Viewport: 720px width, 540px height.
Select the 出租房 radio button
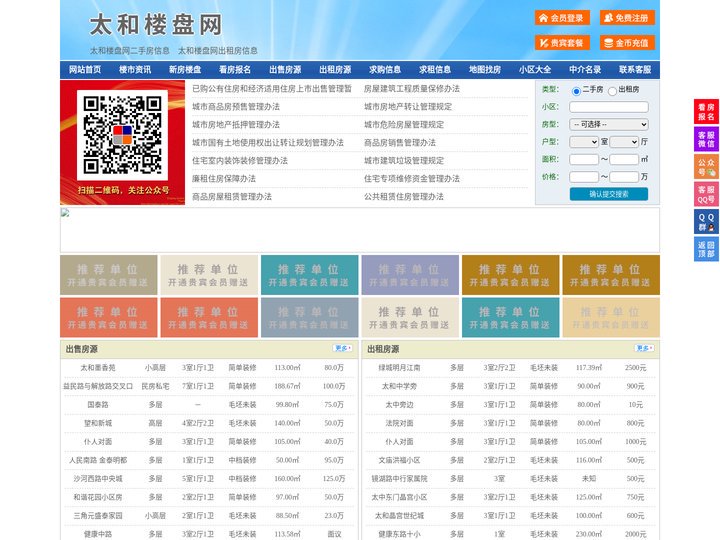point(612,91)
